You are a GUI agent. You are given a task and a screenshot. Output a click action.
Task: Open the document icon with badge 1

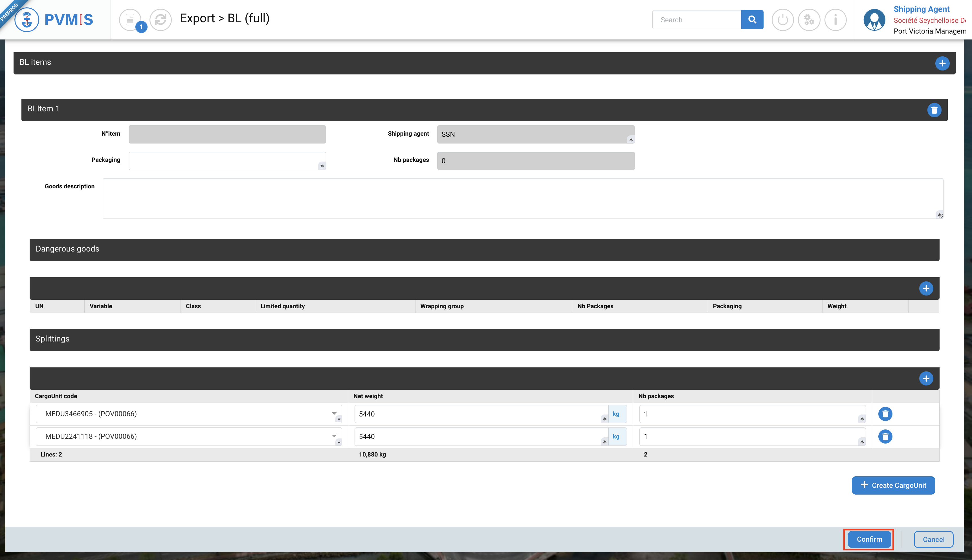(130, 20)
